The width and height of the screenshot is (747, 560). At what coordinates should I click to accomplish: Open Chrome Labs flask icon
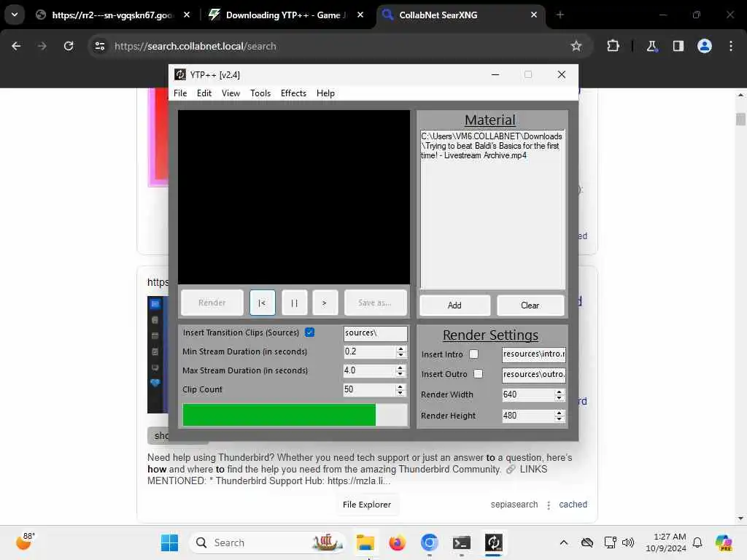pyautogui.click(x=651, y=46)
